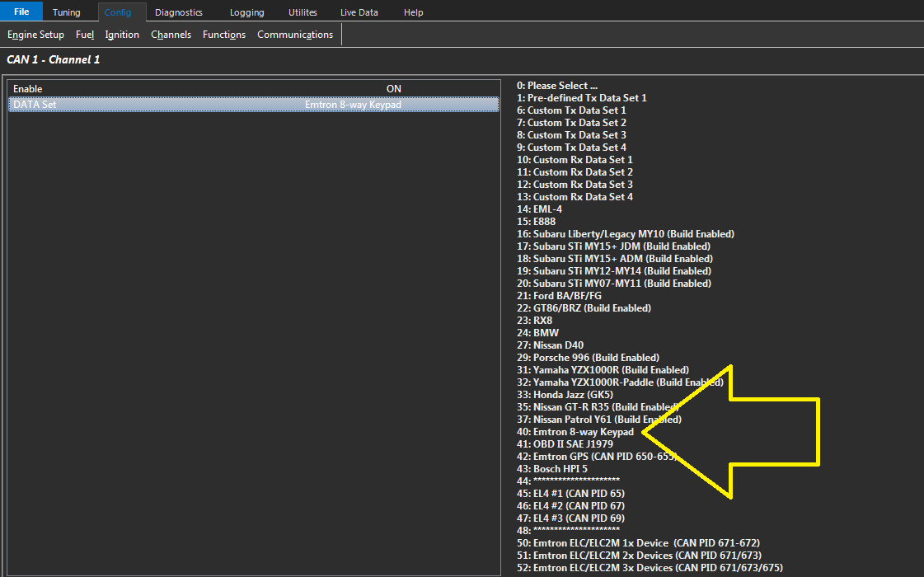Select OBD II SAE J1979 option
The width and height of the screenshot is (924, 577).
point(565,444)
